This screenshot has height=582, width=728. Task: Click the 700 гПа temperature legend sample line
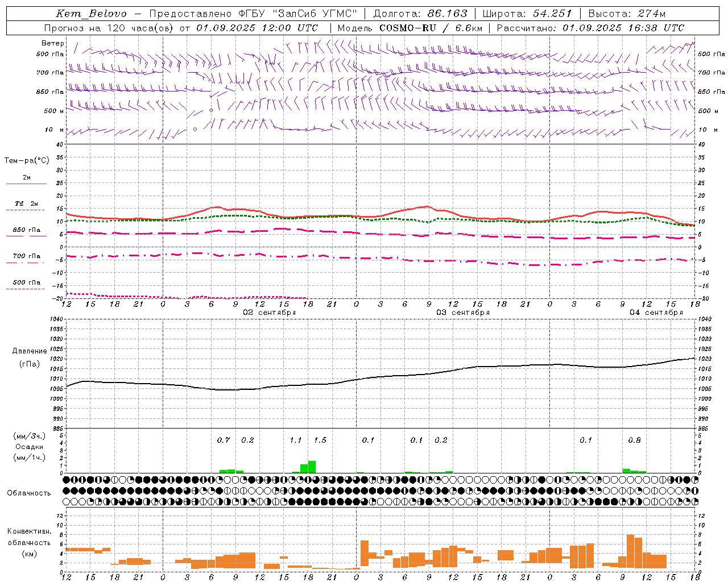click(x=26, y=263)
